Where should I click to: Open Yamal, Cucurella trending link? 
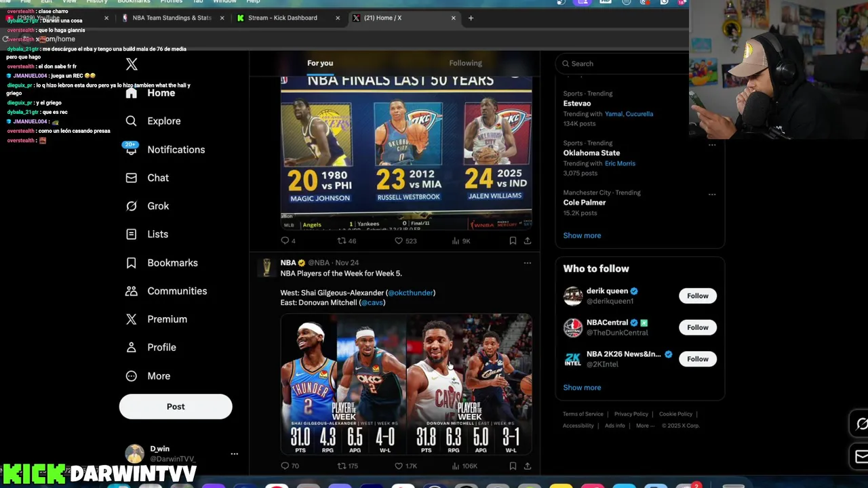pos(629,114)
